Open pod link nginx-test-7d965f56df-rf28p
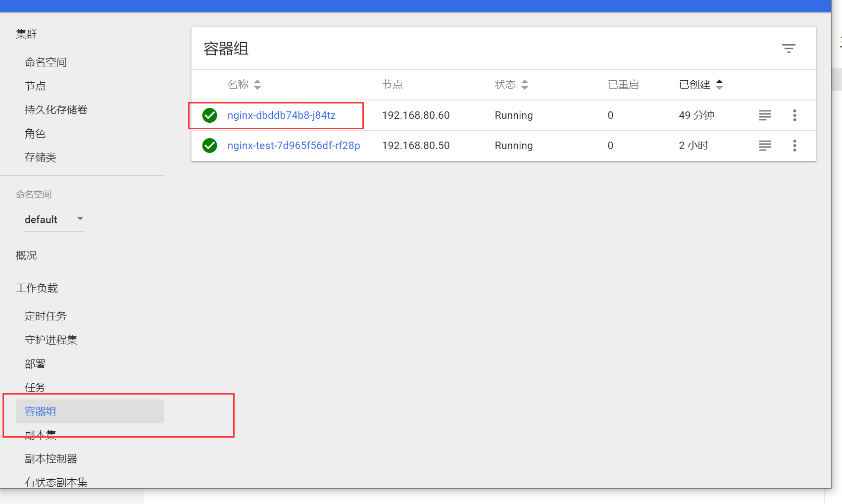 pyautogui.click(x=294, y=146)
